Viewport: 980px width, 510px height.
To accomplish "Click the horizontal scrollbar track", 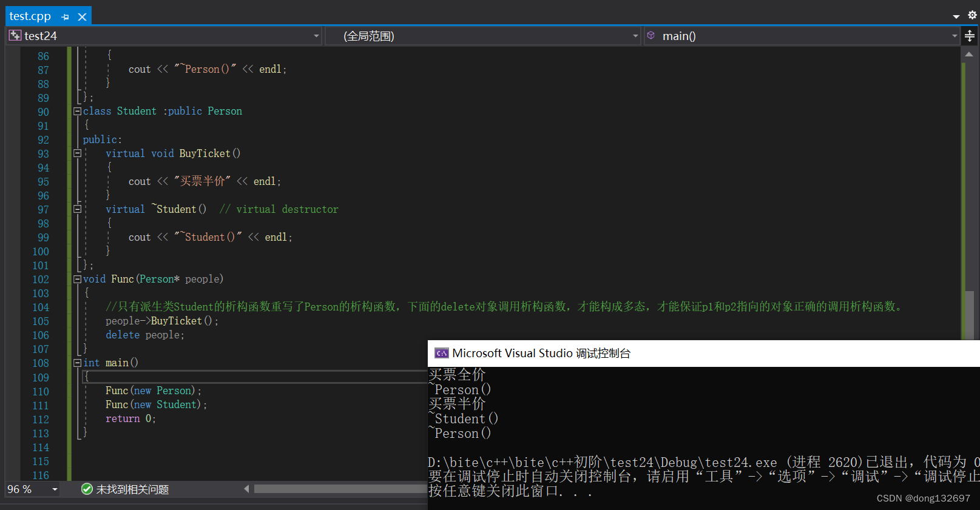I will point(340,489).
